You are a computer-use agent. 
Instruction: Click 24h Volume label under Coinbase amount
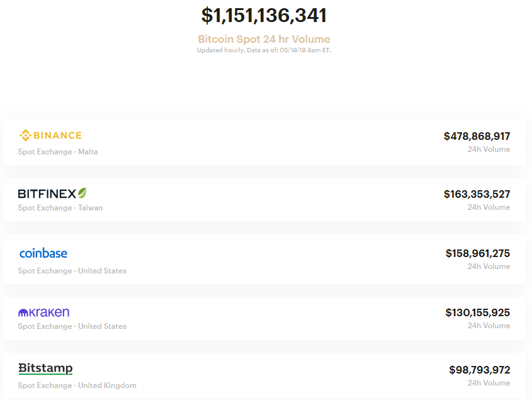[x=489, y=266]
